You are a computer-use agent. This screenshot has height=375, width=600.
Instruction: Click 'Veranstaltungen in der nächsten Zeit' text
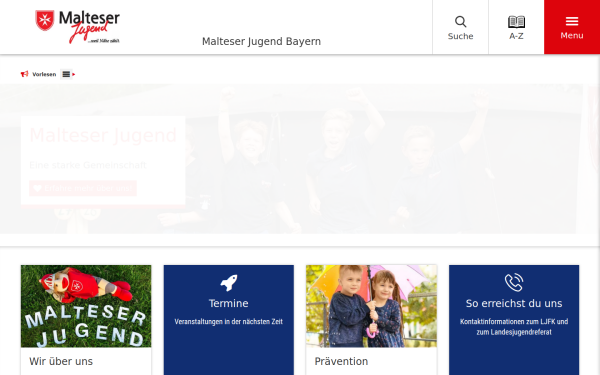(228, 321)
